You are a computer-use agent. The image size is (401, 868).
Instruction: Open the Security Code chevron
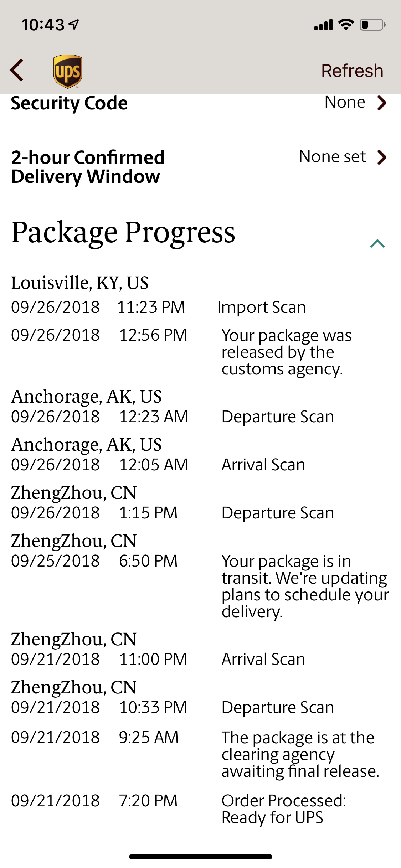(382, 103)
